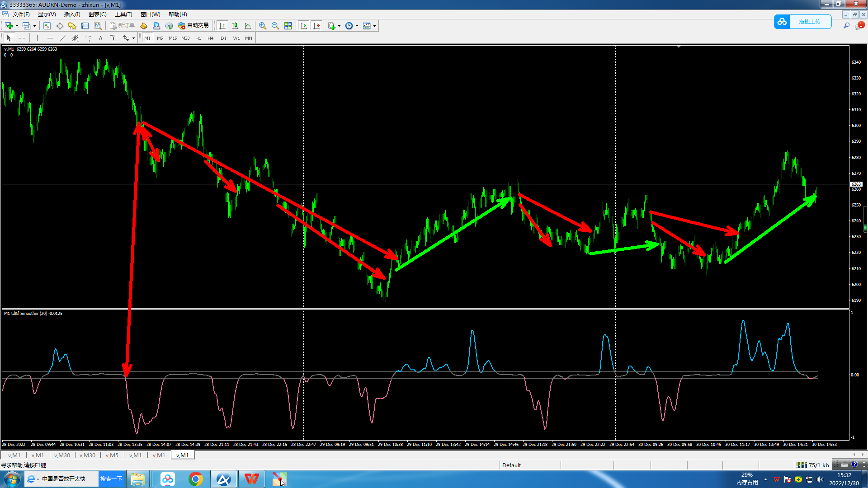Open the 图表(C) menu
This screenshot has width=868, height=488.
pos(97,14)
